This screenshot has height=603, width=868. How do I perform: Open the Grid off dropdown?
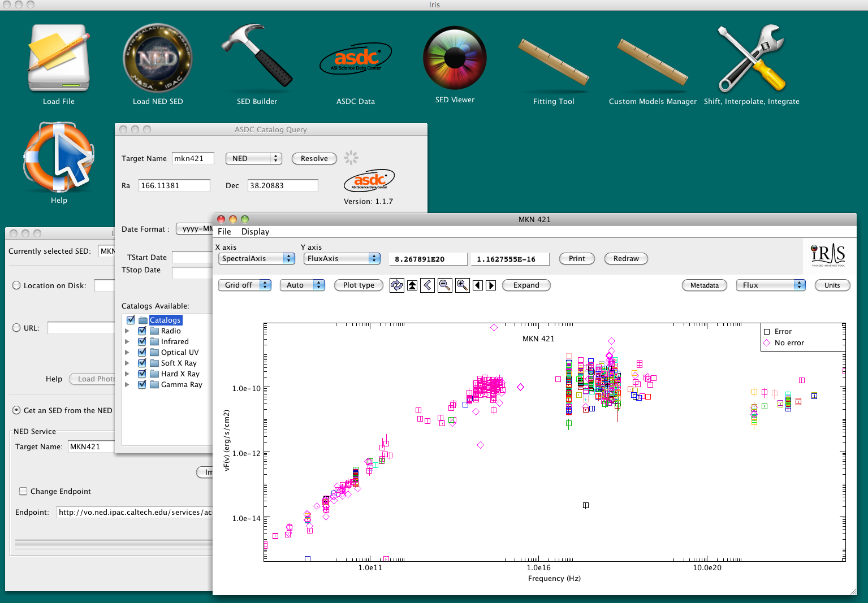[x=244, y=285]
